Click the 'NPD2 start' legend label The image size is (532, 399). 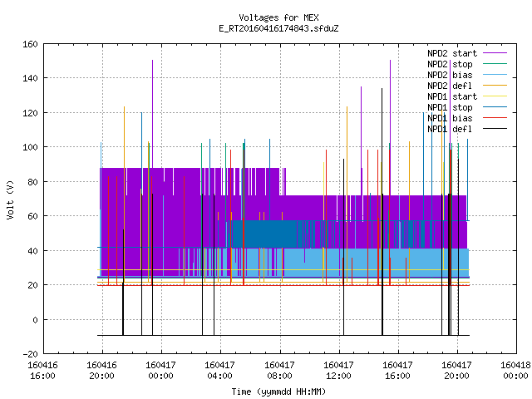tap(452, 53)
